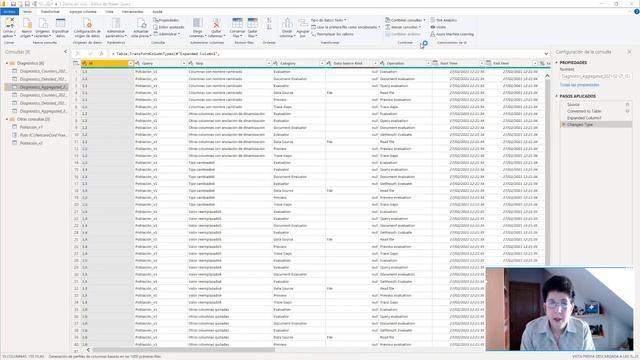640x360 pixels.
Task: Open the Anexar consultas dropdown
Action: click(x=403, y=27)
